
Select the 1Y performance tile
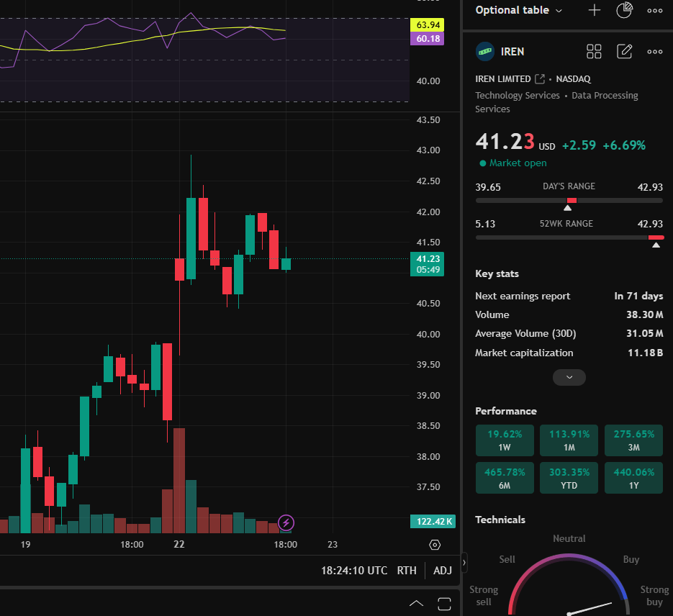(x=633, y=478)
